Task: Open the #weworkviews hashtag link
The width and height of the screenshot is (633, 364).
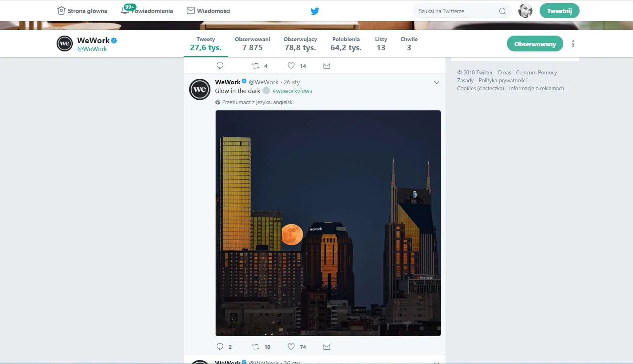Action: [292, 91]
